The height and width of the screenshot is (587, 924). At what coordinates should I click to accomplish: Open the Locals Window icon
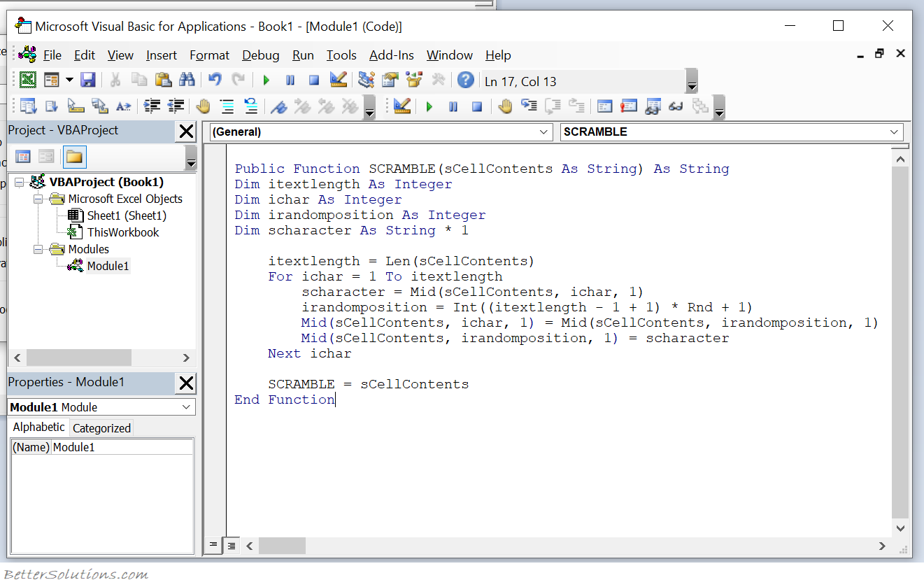605,106
